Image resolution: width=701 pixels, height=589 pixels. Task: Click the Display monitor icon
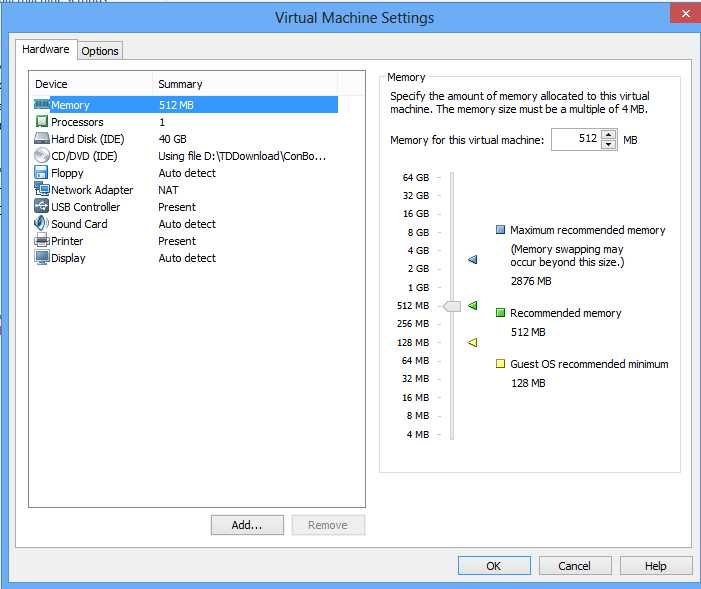[42, 258]
